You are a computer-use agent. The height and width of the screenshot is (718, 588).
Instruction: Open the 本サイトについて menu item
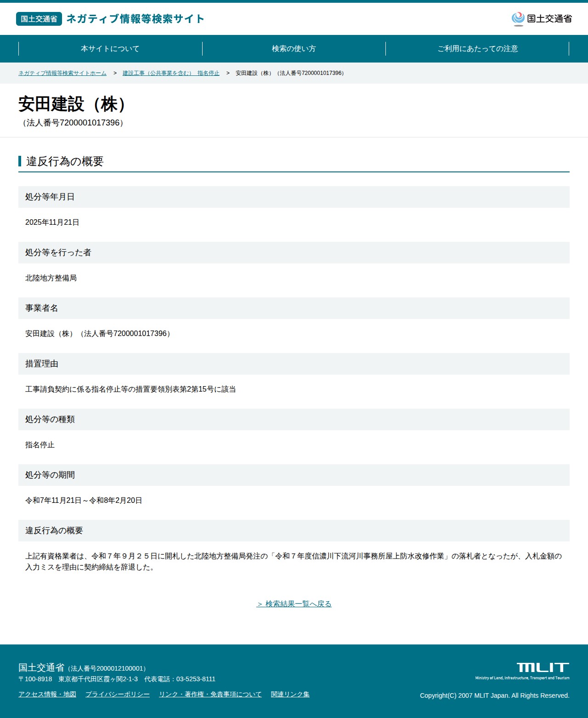110,49
